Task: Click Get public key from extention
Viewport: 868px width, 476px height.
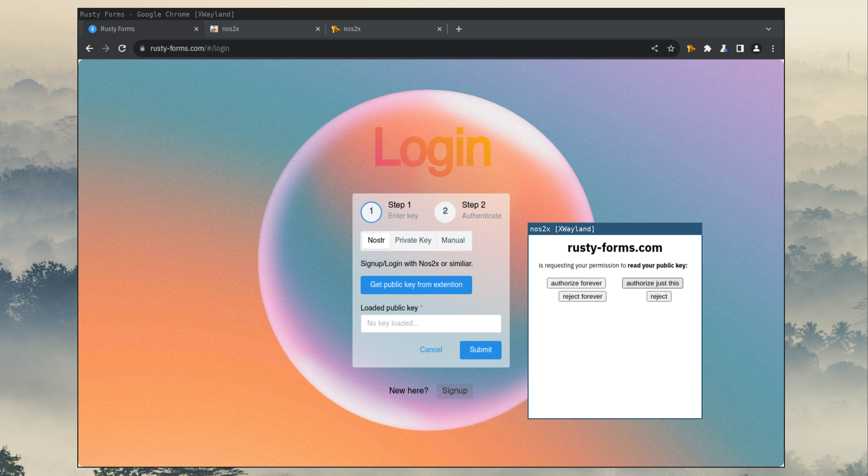Action: pyautogui.click(x=416, y=285)
